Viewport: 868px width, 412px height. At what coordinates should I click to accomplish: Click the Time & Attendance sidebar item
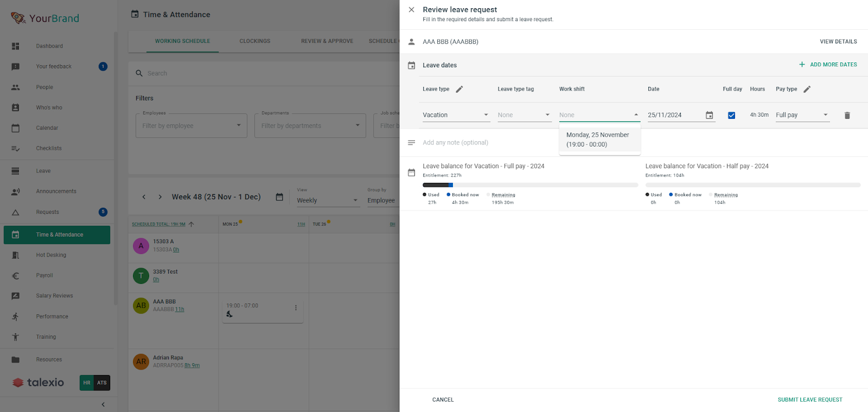click(x=57, y=235)
